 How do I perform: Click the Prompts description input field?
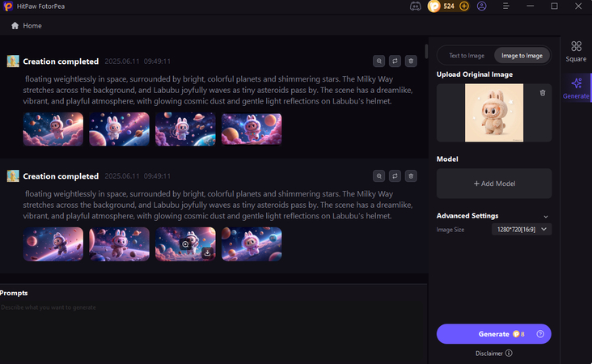(210, 308)
